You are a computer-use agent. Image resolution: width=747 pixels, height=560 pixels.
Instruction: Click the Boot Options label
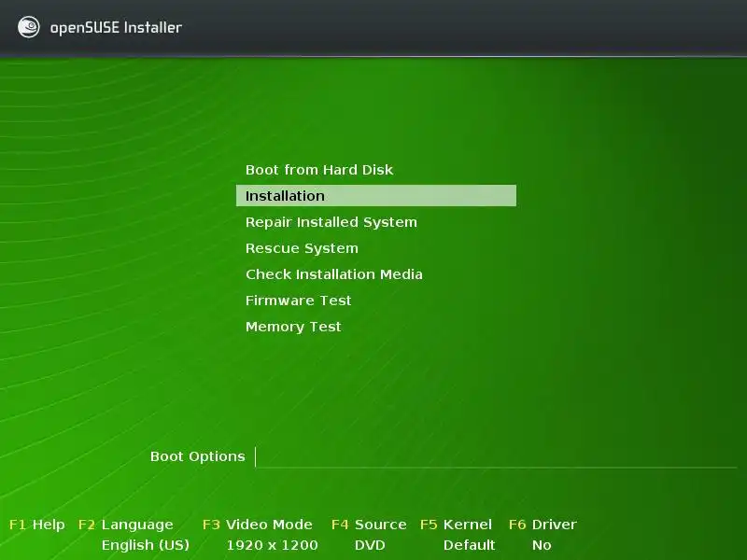coord(197,456)
